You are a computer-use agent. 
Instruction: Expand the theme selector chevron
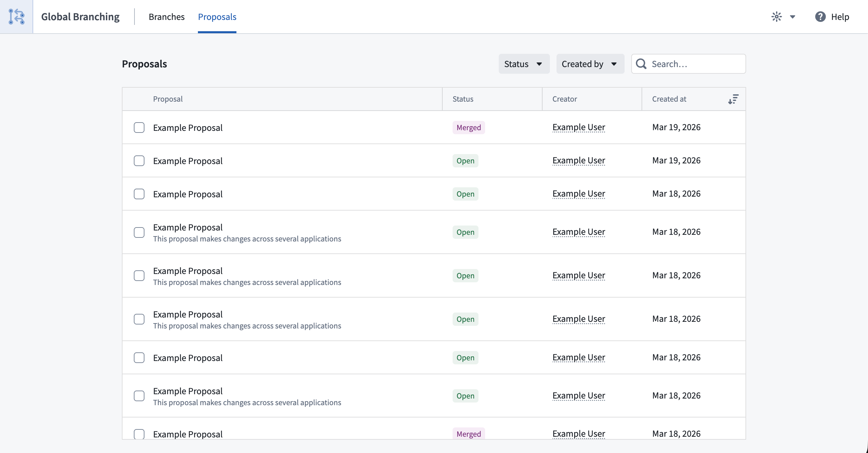coord(792,16)
